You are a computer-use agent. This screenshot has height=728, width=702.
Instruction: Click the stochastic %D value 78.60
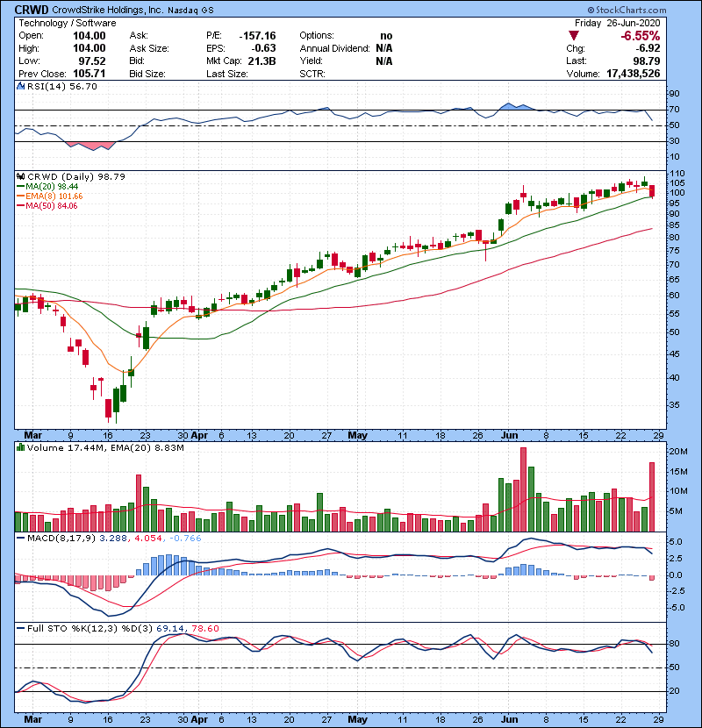click(x=205, y=628)
